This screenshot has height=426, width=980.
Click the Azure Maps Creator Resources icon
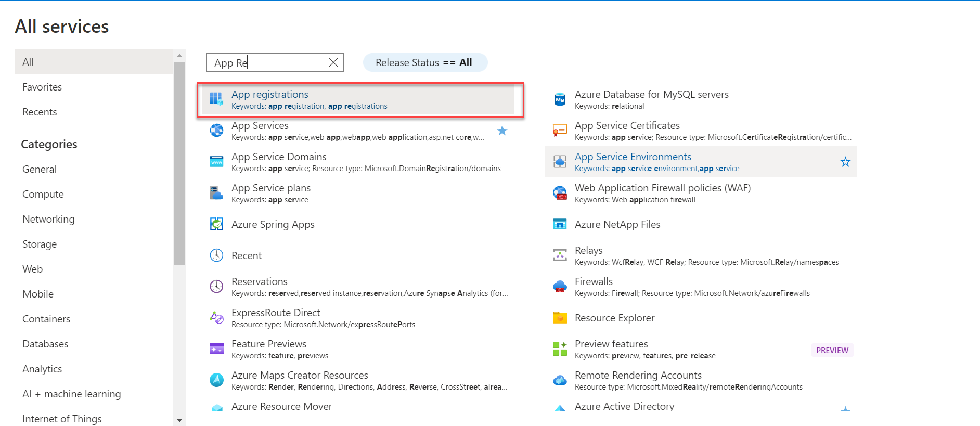[x=216, y=380]
